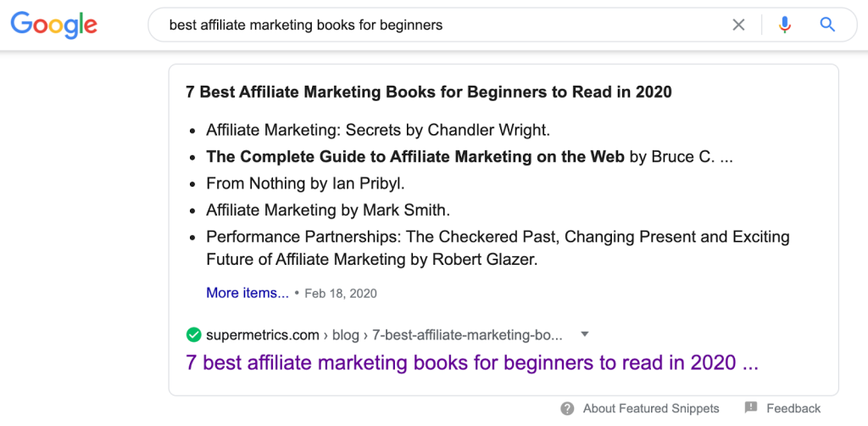The height and width of the screenshot is (426, 868).
Task: Open About Featured Snippets text link
Action: click(x=651, y=409)
